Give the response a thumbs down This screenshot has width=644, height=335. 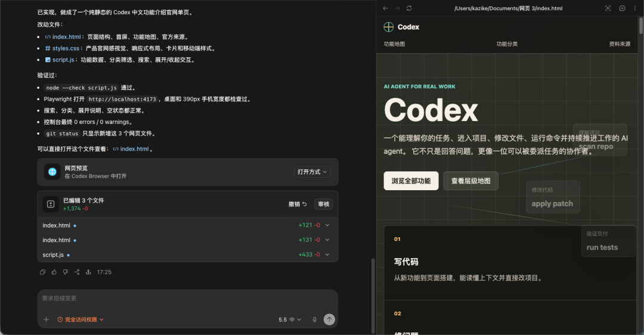coord(66,272)
